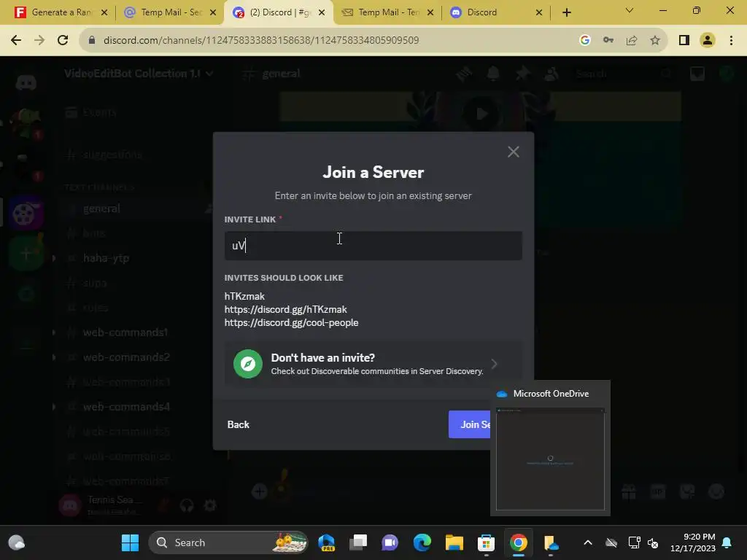Switch to last Discord browser tab

(495, 12)
